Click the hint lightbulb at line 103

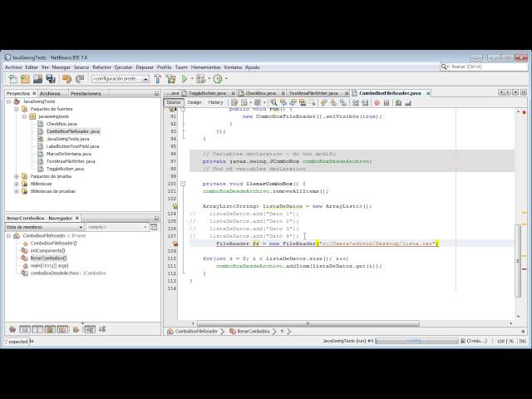point(175,206)
